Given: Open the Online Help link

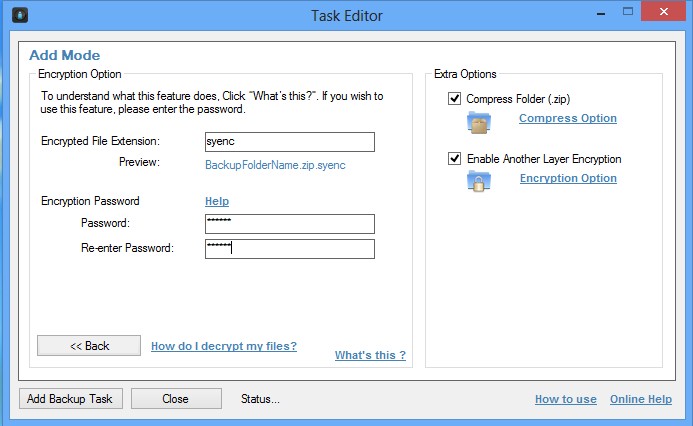Looking at the screenshot, I should pos(640,399).
